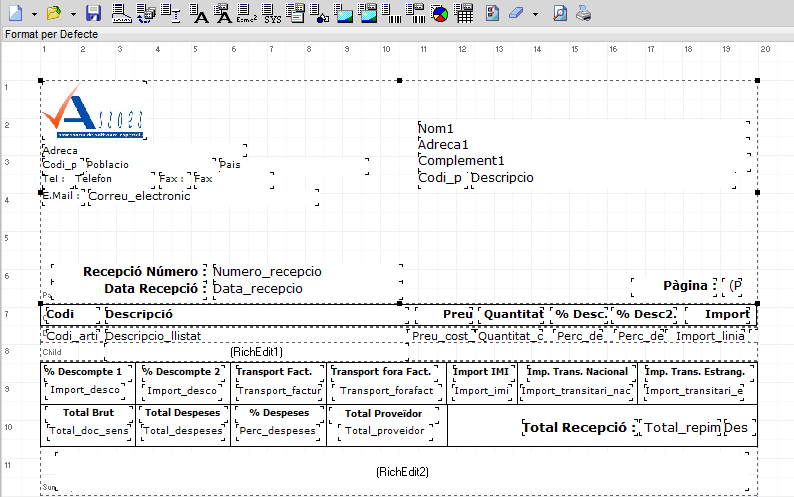The height and width of the screenshot is (497, 794).
Task: Select the Codi_arti detail field
Action: tap(71, 336)
